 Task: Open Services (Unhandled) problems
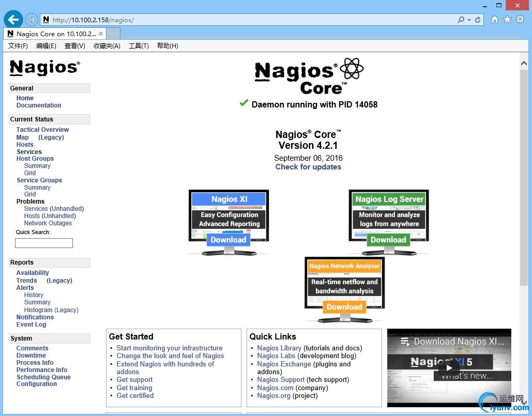point(54,209)
